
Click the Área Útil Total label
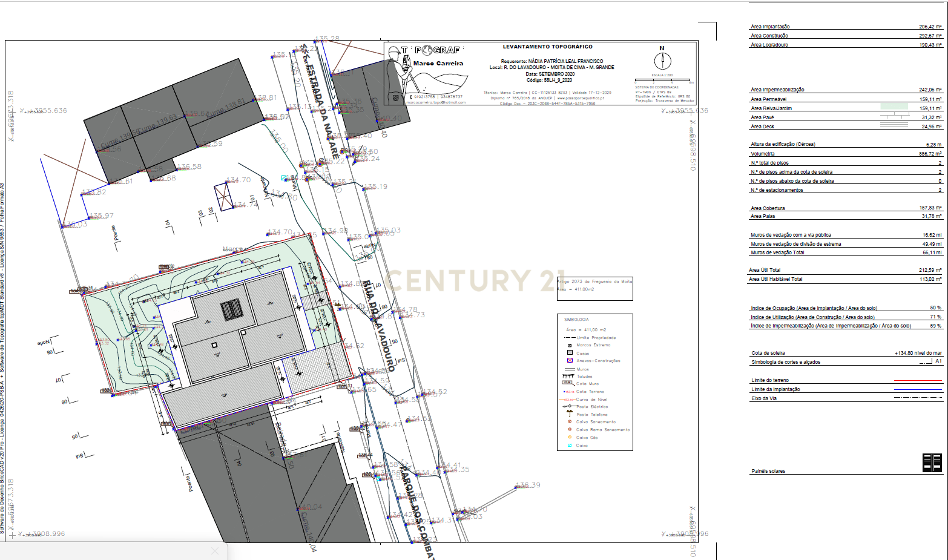pyautogui.click(x=765, y=270)
